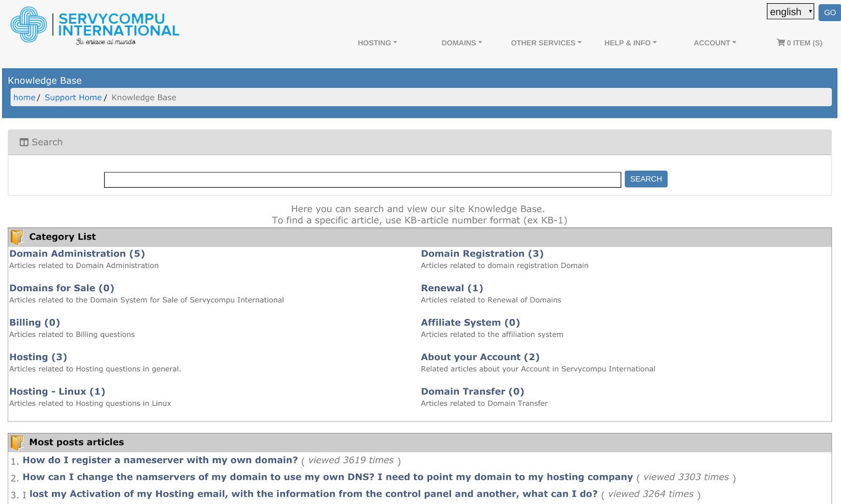The height and width of the screenshot is (504, 841).
Task: Open Hosting - Linux (1) category
Action: (x=57, y=392)
